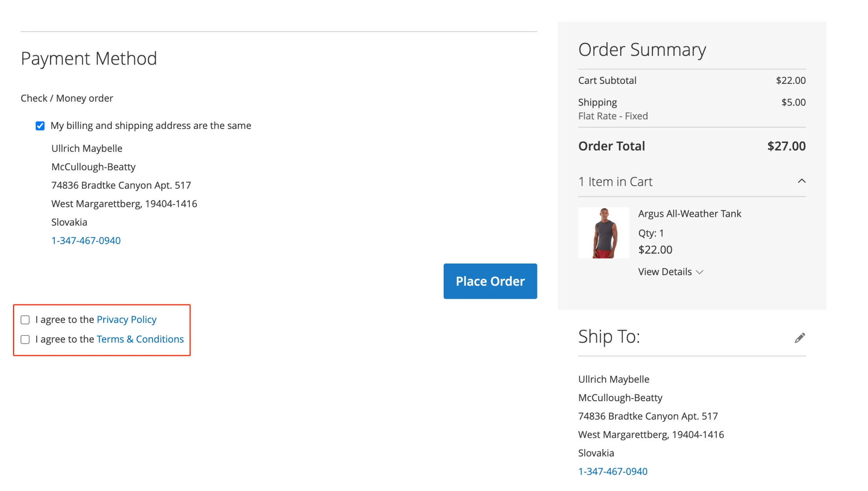This screenshot has width=868, height=491.
Task: Click the Argus All-Weather Tank product thumbnail
Action: tap(603, 232)
